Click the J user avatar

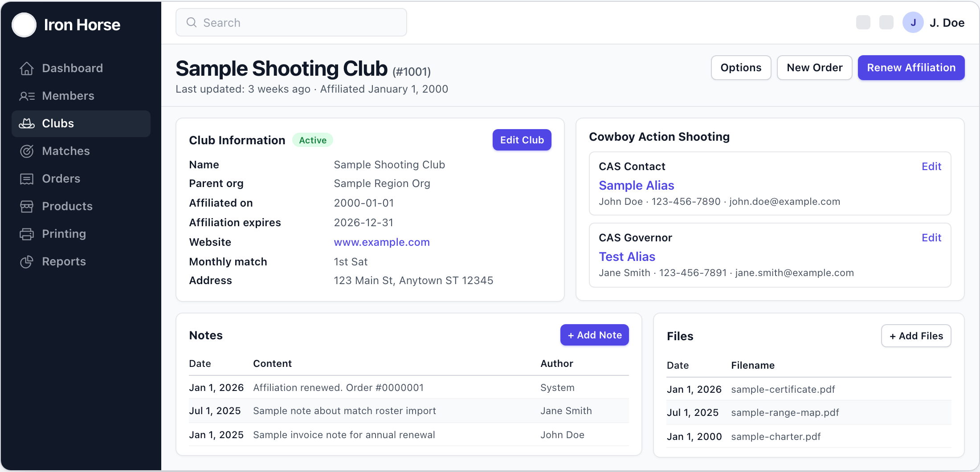coord(913,22)
